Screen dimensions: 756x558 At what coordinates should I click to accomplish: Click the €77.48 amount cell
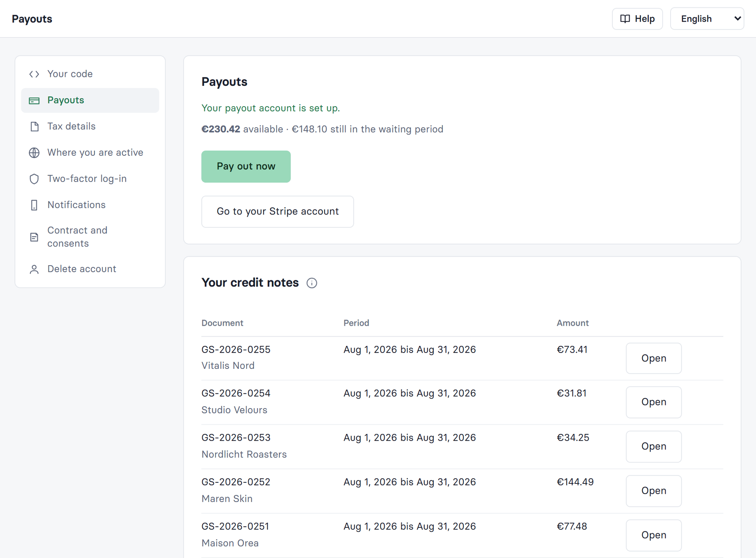[x=572, y=527]
